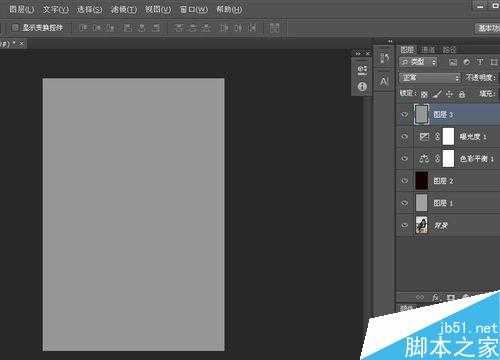The width and height of the screenshot is (500, 360).
Task: Switch to the 图层 panel tab
Action: [407, 50]
